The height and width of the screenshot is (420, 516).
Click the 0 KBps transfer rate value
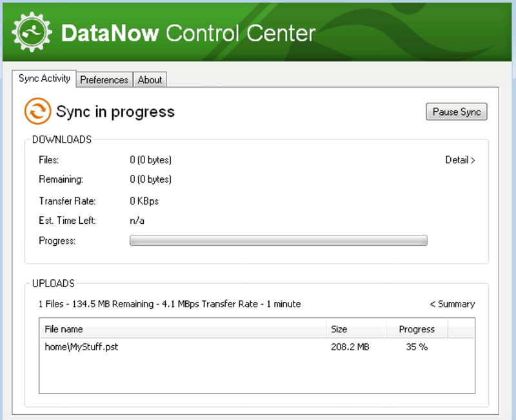(x=144, y=201)
